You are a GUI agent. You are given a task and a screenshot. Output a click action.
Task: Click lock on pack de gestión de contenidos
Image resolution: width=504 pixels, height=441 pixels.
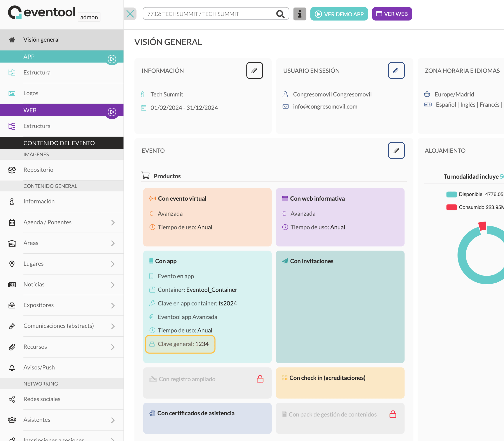pos(393,414)
